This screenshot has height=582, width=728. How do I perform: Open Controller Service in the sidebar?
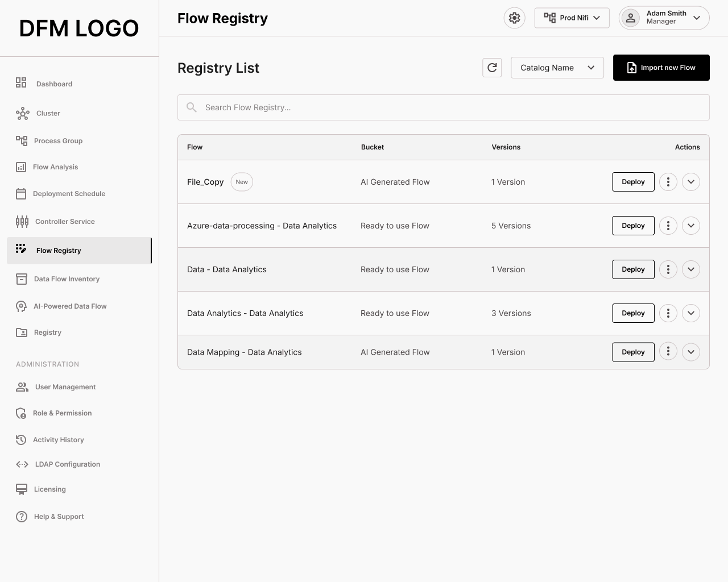point(65,222)
